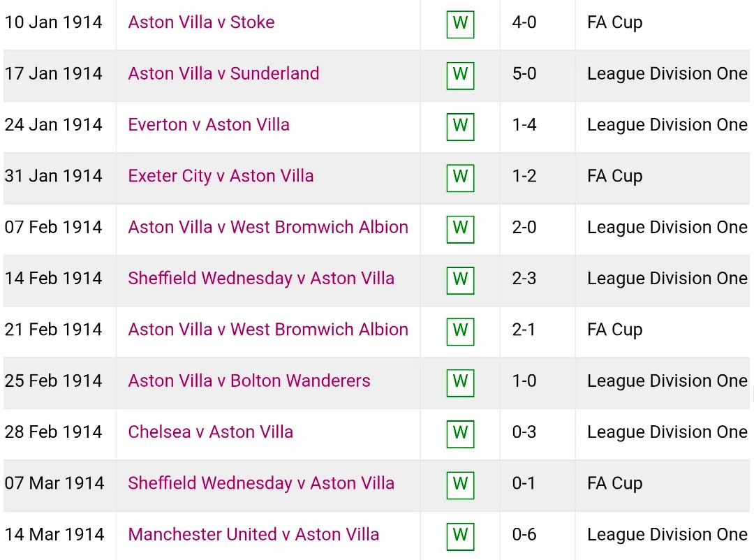Click the W result icon for Stoke match
Image resolution: width=754 pixels, height=560 pixels.
pyautogui.click(x=460, y=24)
